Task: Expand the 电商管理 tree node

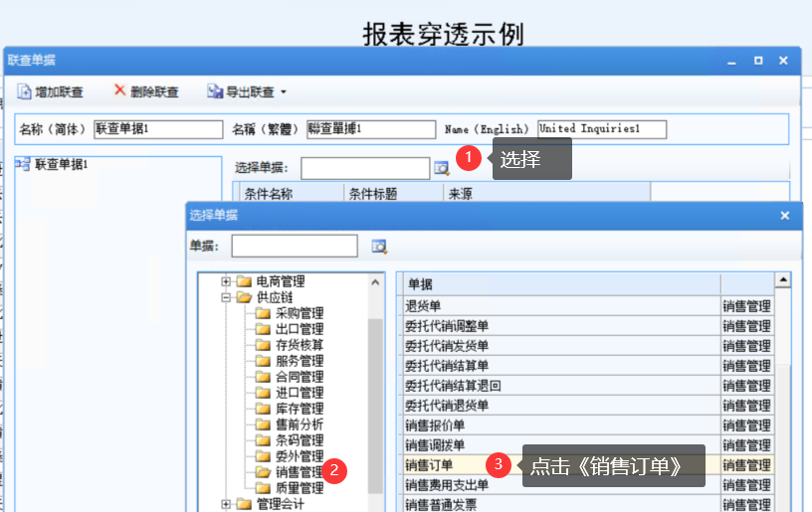Action: 226,281
